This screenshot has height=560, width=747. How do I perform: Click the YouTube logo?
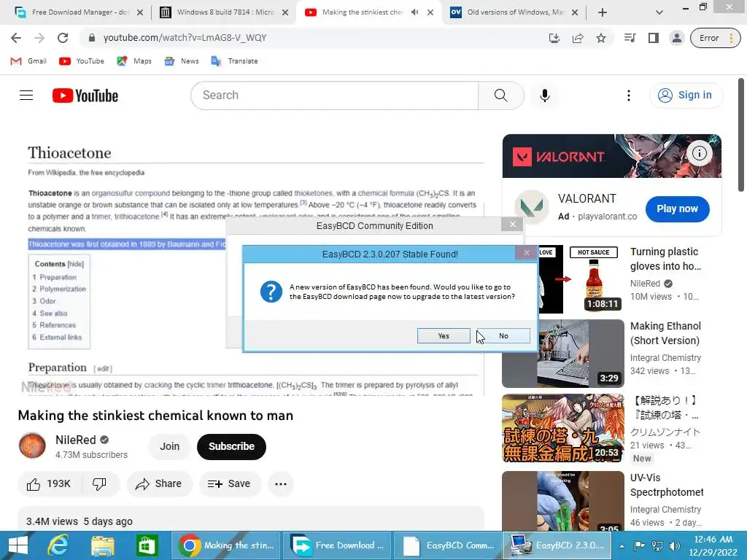coord(85,96)
